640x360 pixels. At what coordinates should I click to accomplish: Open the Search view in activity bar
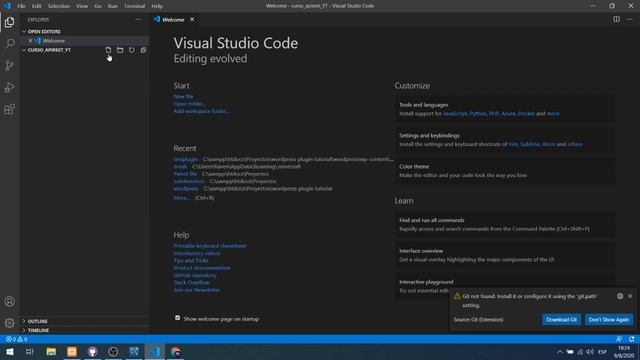(9, 43)
